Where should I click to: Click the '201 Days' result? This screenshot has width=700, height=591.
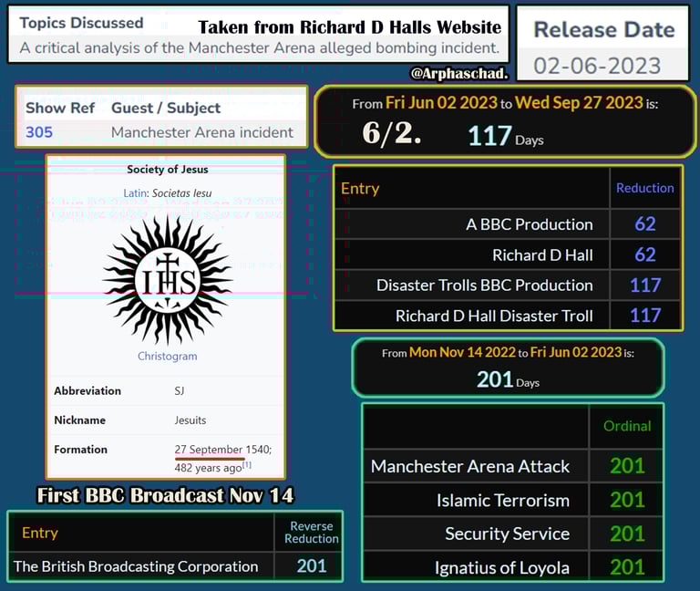pyautogui.click(x=508, y=380)
